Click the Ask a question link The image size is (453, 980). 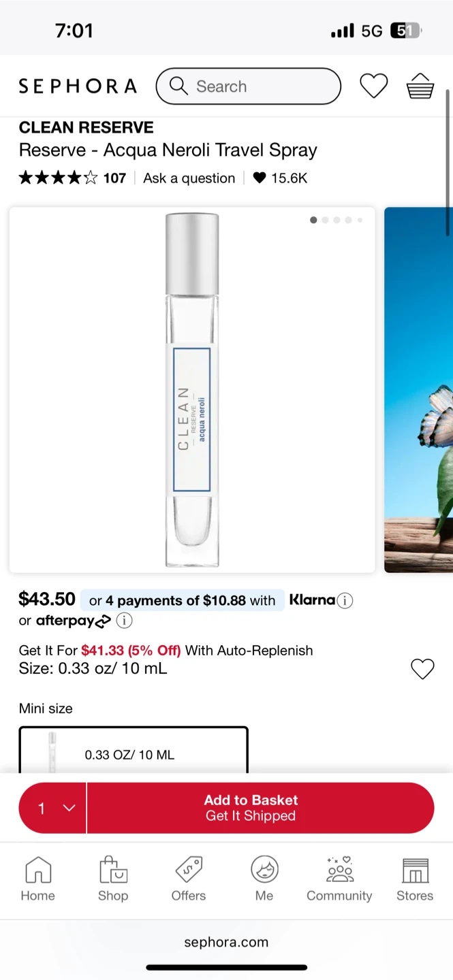click(189, 178)
